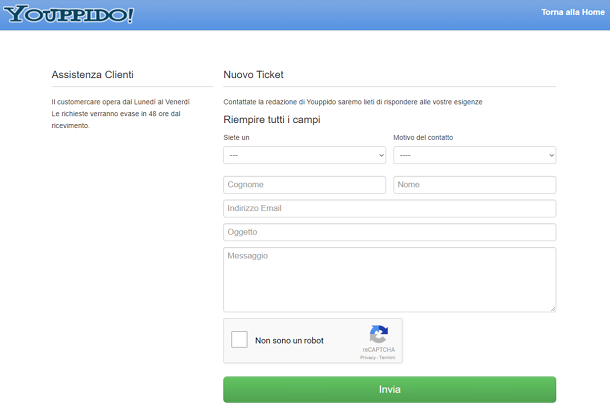Click the reCAPTCHA logo icon
Viewport: 610px width, 409px height.
coord(379,334)
